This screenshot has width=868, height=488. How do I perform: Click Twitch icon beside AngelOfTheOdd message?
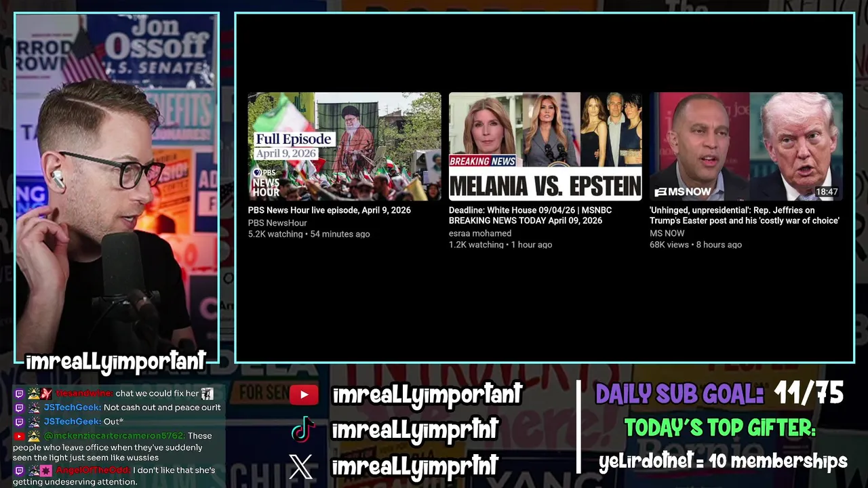click(19, 470)
